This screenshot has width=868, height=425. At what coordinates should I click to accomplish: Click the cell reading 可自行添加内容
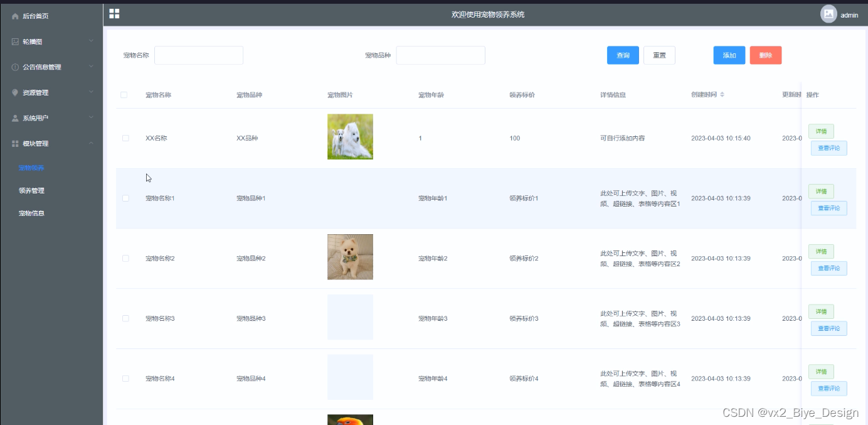point(622,138)
